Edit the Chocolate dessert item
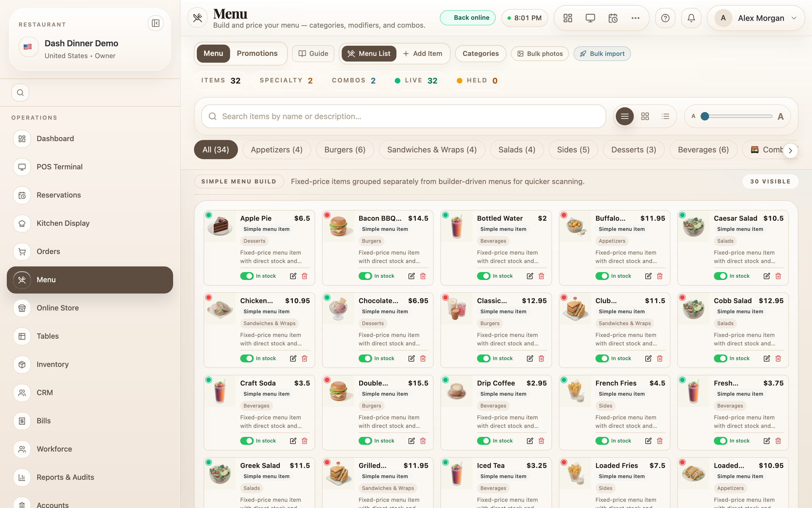 (411, 358)
